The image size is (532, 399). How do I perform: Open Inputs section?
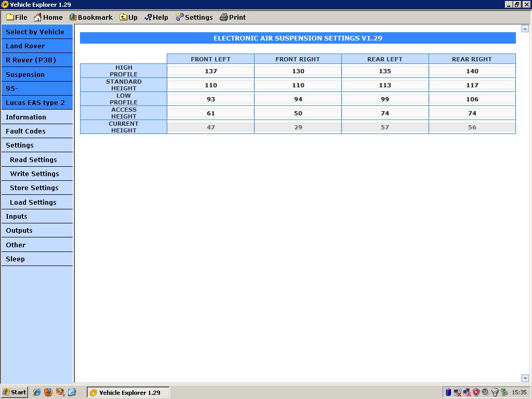coord(37,216)
